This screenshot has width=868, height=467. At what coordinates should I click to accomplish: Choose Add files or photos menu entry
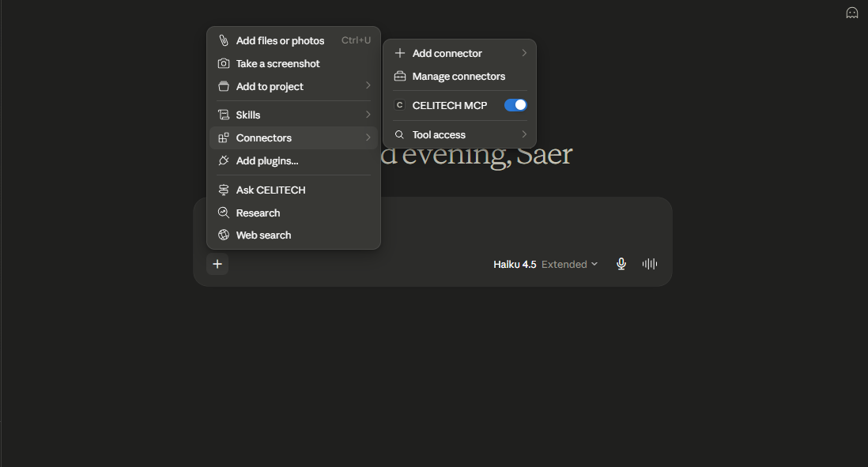tap(293, 40)
